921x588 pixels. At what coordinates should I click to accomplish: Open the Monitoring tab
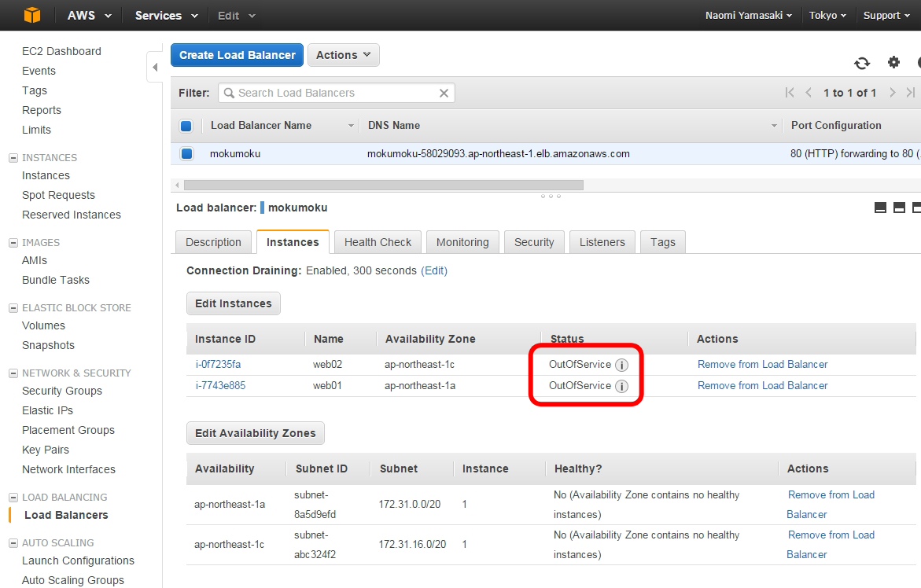[462, 242]
